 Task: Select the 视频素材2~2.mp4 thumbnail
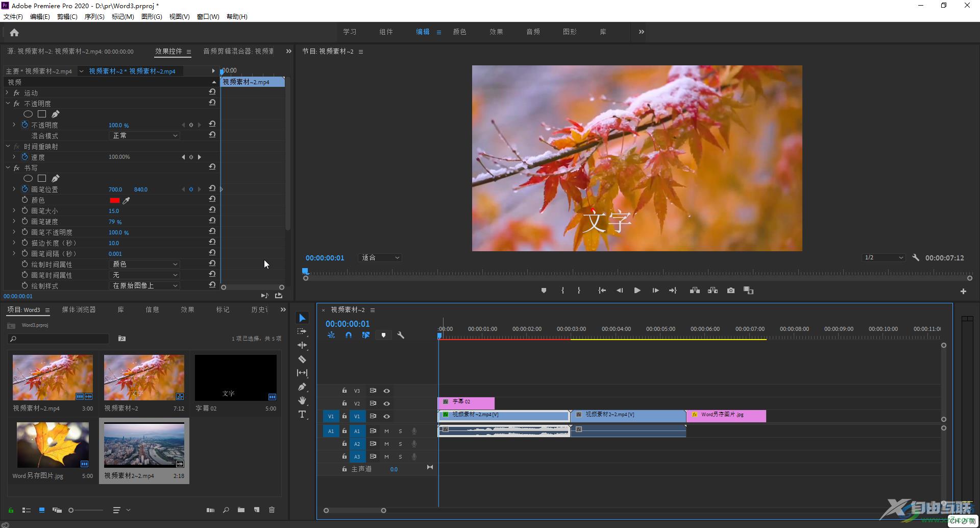[144, 445]
